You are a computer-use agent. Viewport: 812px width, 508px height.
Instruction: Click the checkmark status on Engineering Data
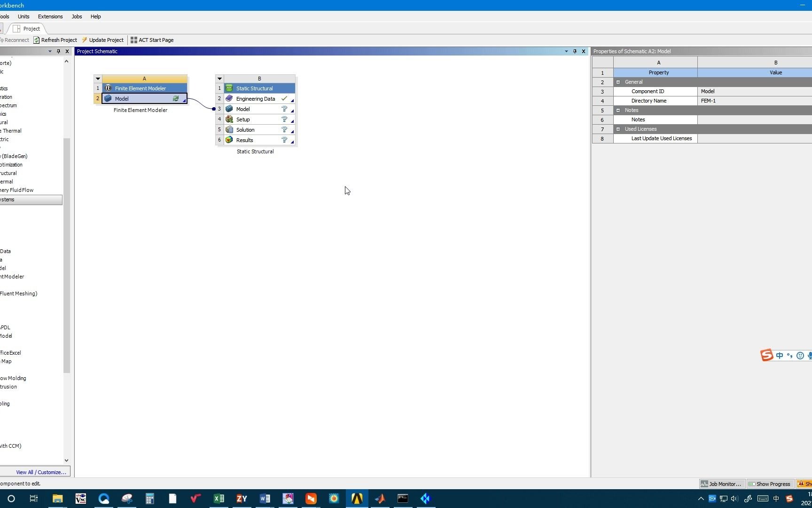click(284, 98)
